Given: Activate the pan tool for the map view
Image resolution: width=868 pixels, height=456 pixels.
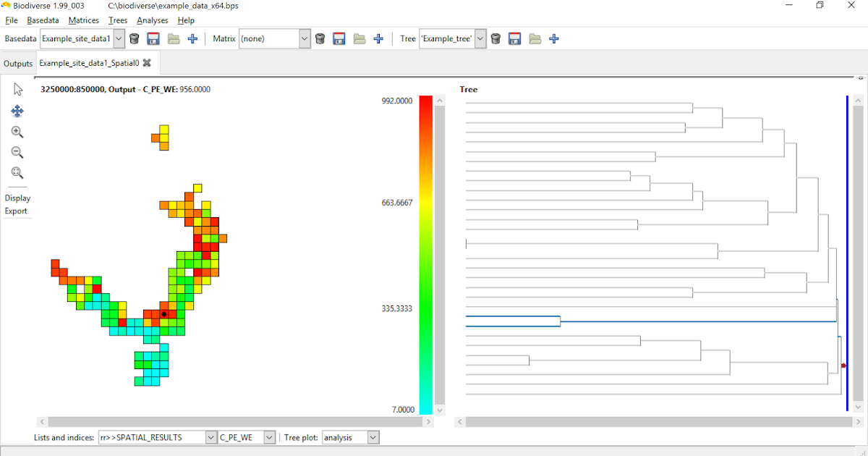Looking at the screenshot, I should 17,111.
